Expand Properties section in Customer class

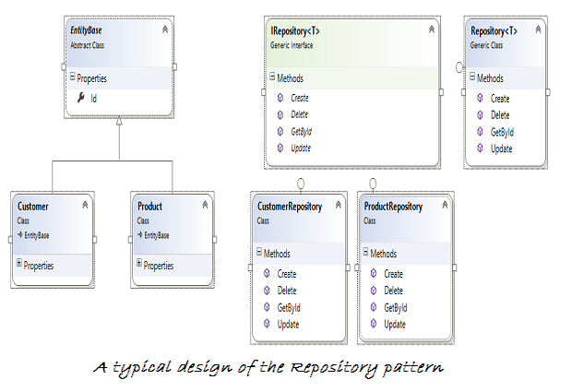pyautogui.click(x=19, y=263)
